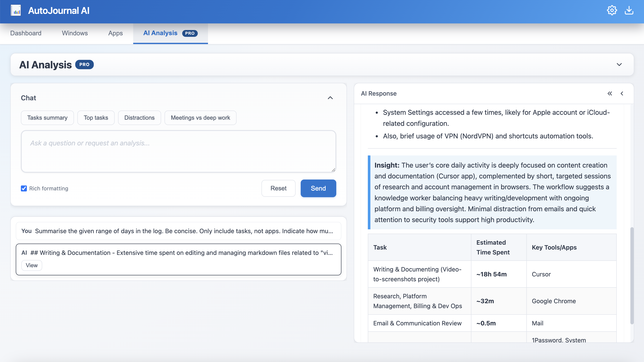This screenshot has height=362, width=644.
Task: Select the Distractions prompt chip
Action: 139,117
